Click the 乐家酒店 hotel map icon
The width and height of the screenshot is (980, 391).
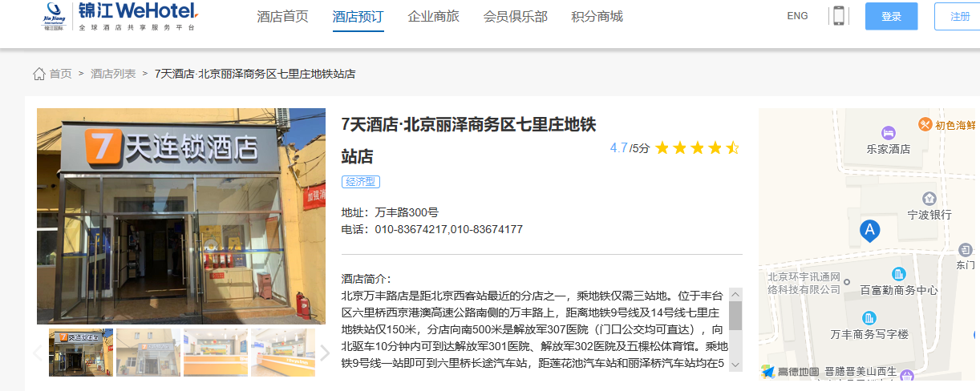888,132
